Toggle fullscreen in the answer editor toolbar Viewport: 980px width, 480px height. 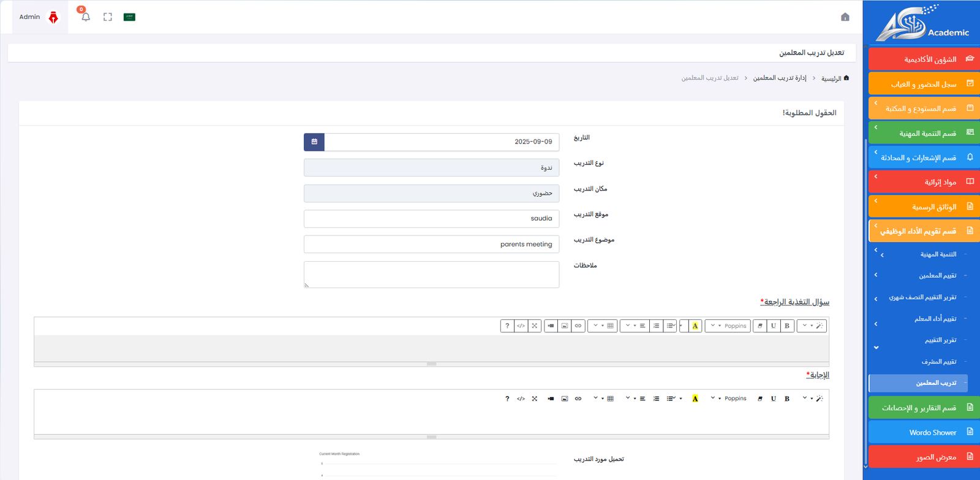tap(535, 399)
